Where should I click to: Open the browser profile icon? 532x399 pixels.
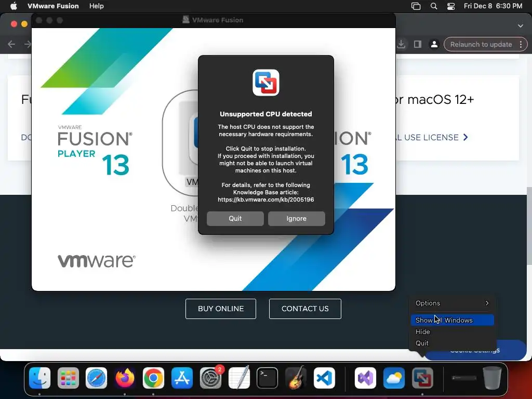[x=434, y=44]
